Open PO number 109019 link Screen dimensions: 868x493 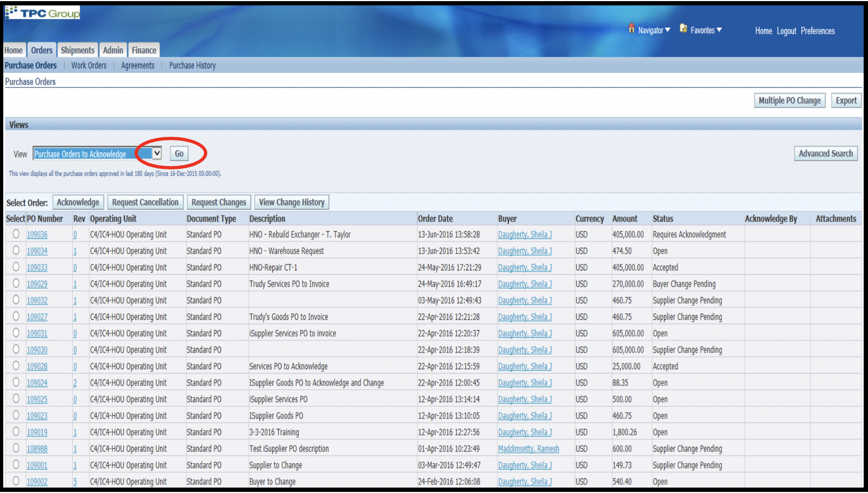pos(37,432)
